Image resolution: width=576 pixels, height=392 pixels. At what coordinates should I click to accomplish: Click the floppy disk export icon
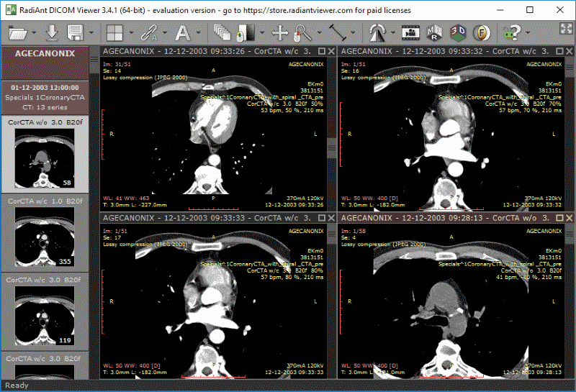pyautogui.click(x=76, y=32)
